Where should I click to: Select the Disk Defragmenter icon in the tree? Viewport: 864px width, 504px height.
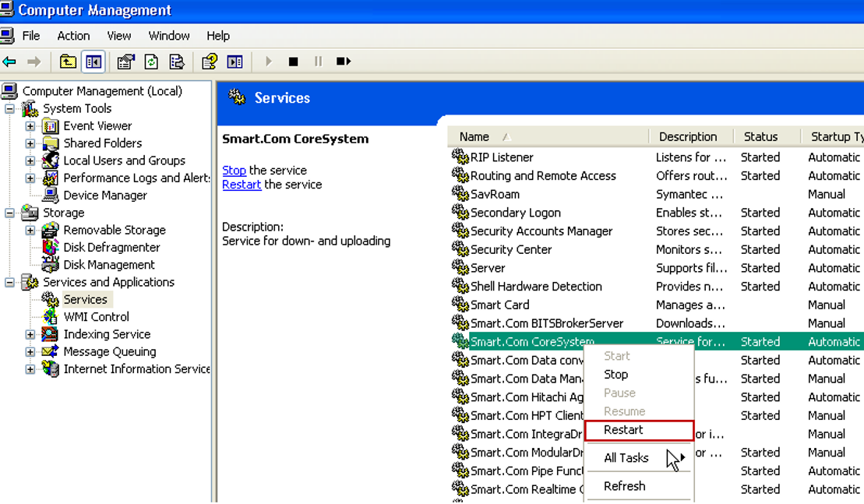click(x=51, y=247)
